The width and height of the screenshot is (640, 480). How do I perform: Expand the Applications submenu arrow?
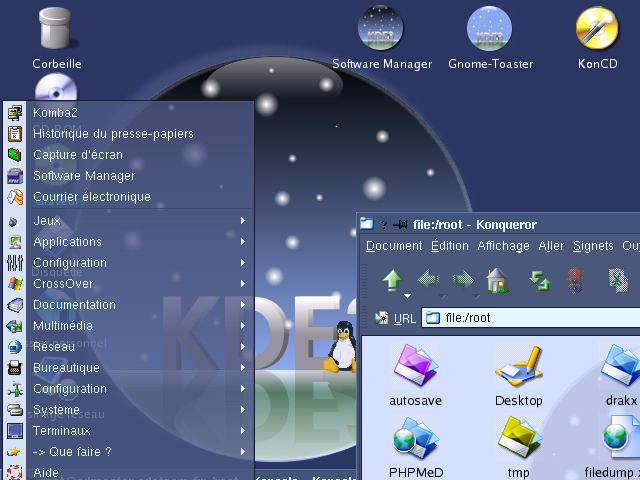[x=243, y=242]
